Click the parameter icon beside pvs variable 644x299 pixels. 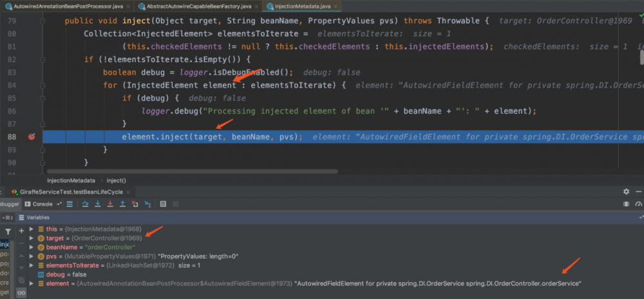coord(41,256)
